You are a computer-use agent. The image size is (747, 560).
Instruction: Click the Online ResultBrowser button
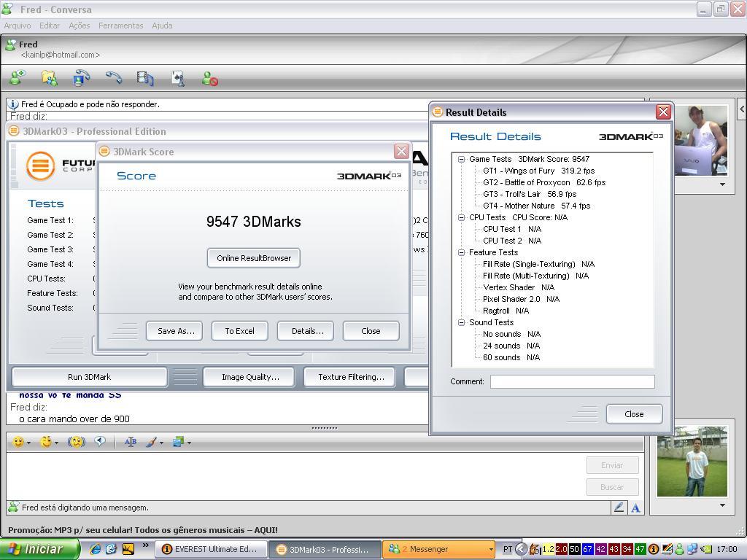[254, 258]
